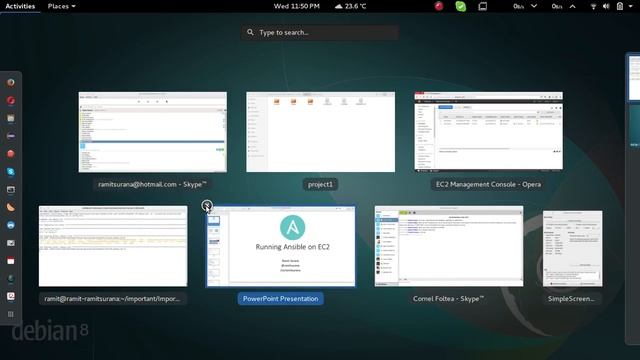Click the 23.6 °C weather indicator
640x360 pixels.
pos(350,6)
